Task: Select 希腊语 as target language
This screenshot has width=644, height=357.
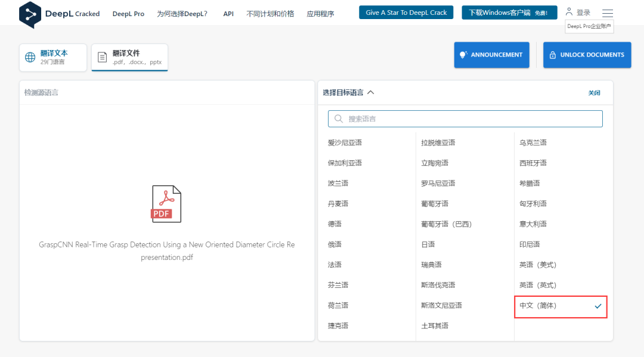Action: click(x=530, y=184)
